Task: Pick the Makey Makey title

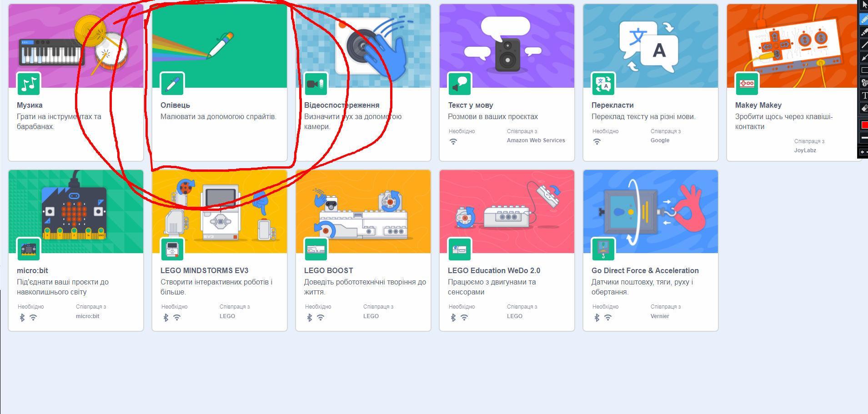Action: coord(758,105)
